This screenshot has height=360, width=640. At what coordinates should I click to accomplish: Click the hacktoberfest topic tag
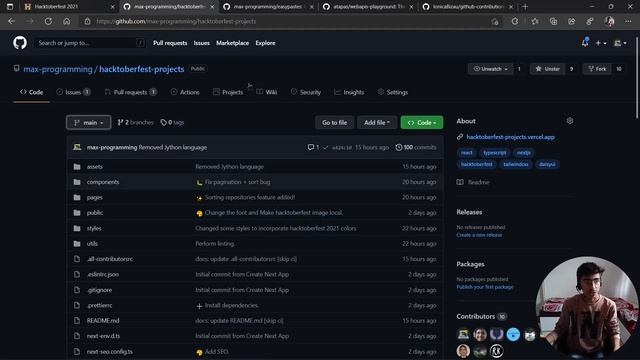[477, 164]
